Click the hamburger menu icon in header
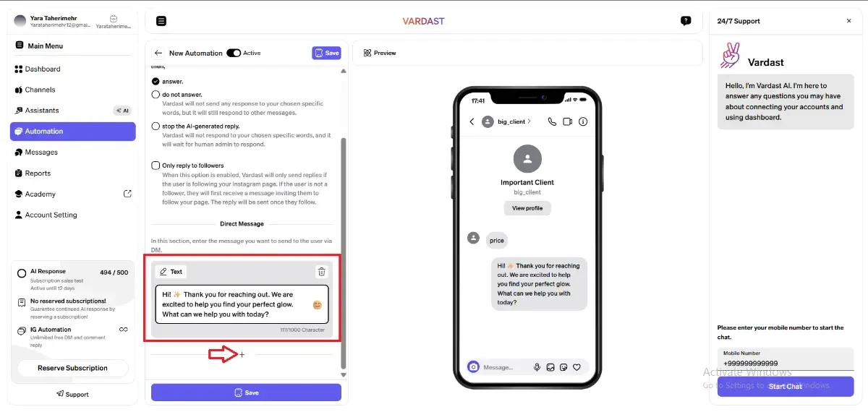Screen dimensions: 868x412 coord(161,21)
